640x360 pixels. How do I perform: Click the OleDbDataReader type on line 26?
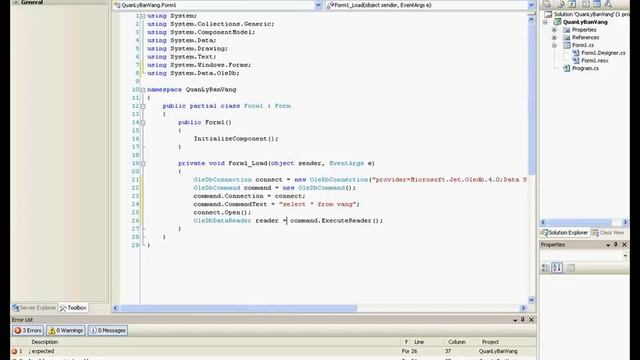pos(222,220)
